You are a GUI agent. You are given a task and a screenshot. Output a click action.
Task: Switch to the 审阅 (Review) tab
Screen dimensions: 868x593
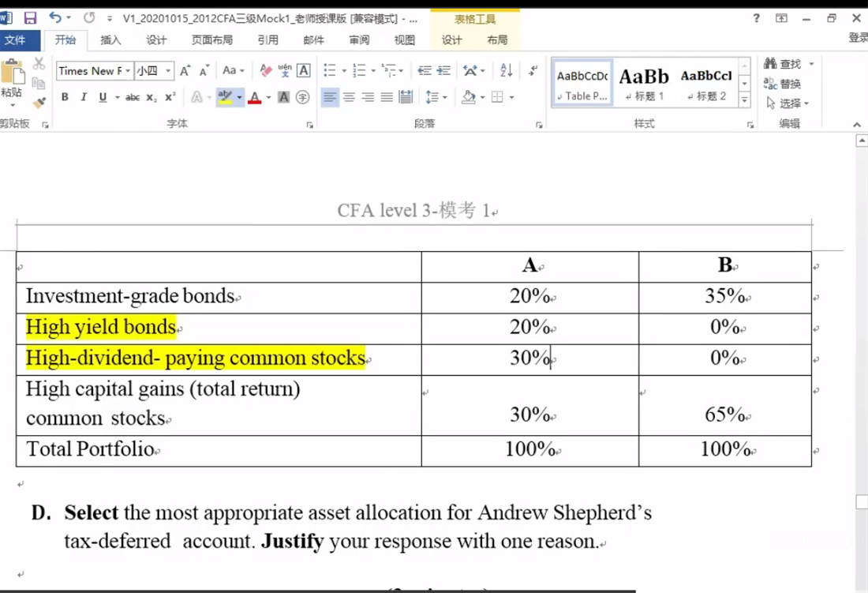359,40
